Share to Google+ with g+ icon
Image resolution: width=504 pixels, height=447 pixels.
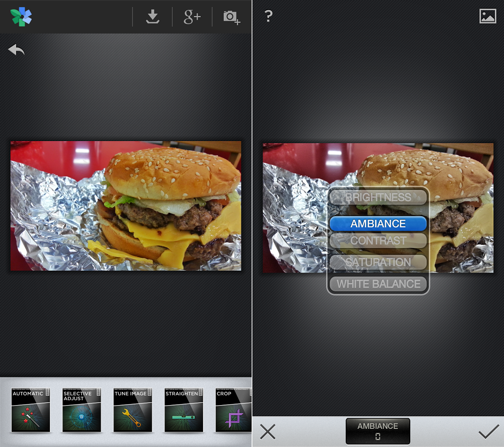(x=192, y=17)
